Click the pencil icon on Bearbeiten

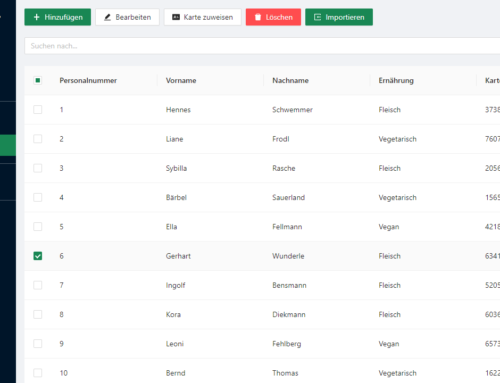pyautogui.click(x=107, y=17)
